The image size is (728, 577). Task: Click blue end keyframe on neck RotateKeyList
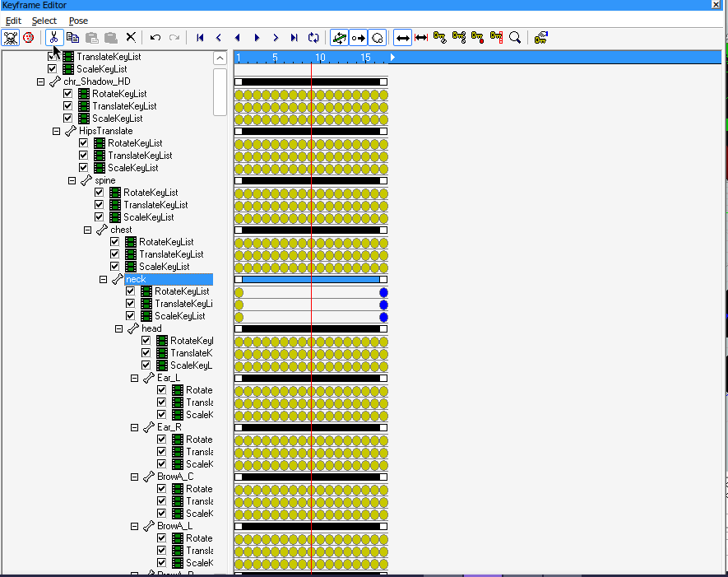(383, 292)
